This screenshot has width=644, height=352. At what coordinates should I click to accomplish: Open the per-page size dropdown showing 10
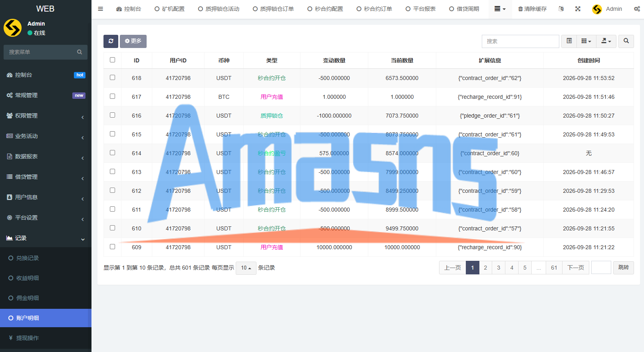tap(246, 268)
